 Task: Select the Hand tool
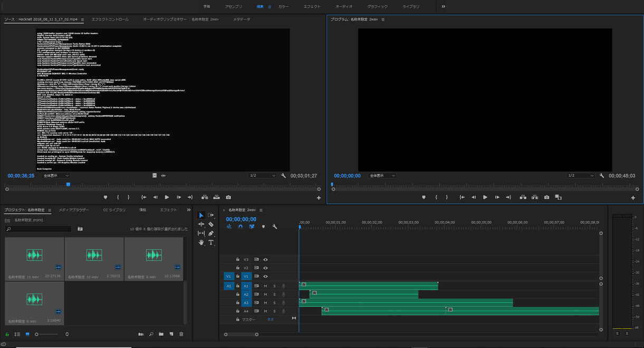[x=201, y=242]
